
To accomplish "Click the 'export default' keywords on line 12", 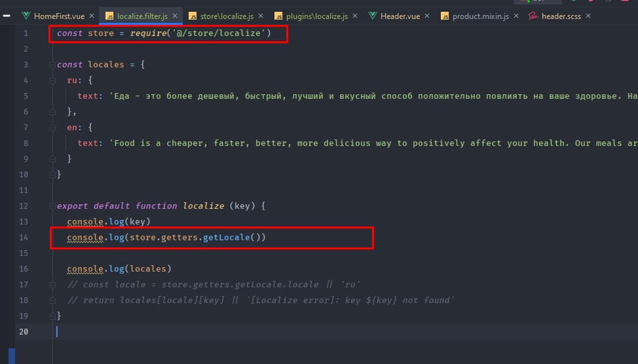I will 93,206.
